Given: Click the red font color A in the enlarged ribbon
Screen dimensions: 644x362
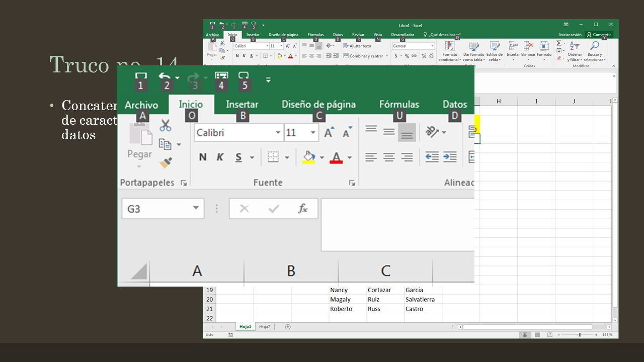Looking at the screenshot, I should pos(337,157).
